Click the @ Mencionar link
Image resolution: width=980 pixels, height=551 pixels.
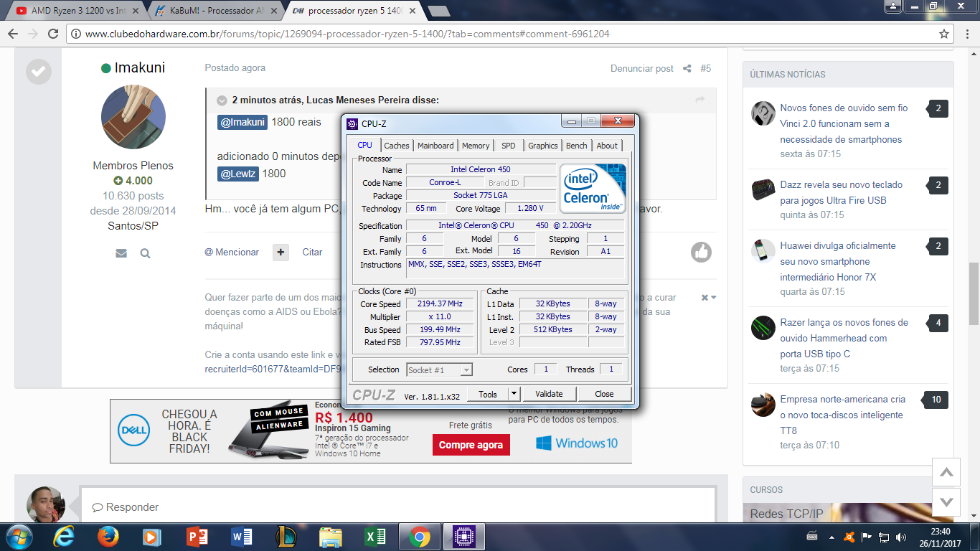pyautogui.click(x=232, y=252)
